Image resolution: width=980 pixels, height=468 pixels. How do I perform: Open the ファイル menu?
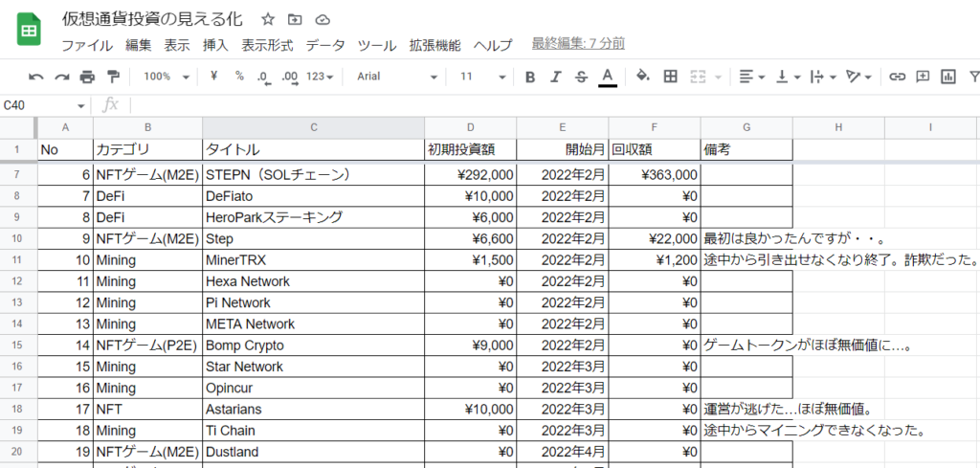[87, 46]
